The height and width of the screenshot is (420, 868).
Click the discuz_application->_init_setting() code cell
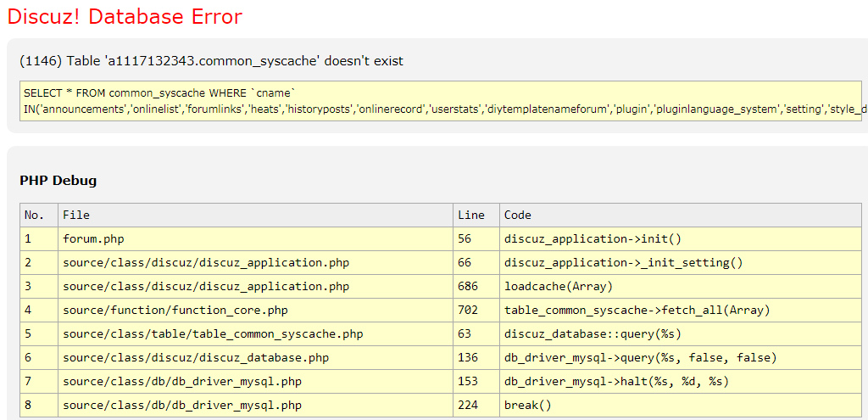681,263
